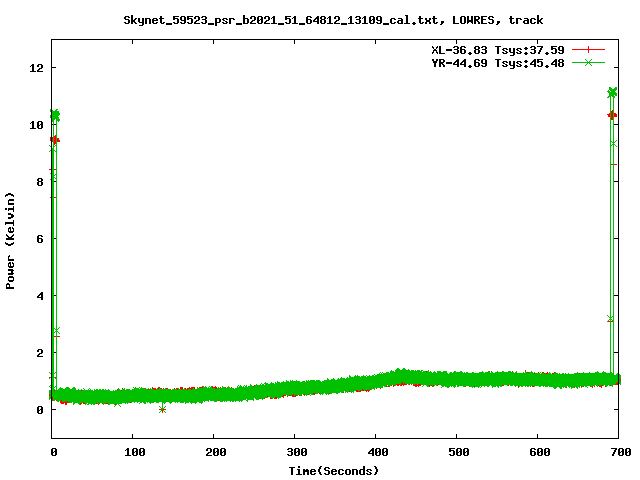Click x-axis tick label 700

click(620, 452)
